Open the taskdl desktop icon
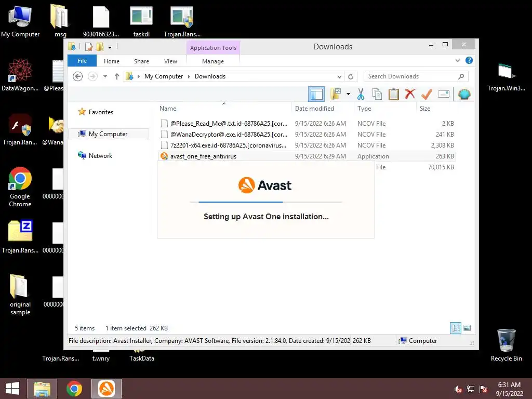 [141, 21]
